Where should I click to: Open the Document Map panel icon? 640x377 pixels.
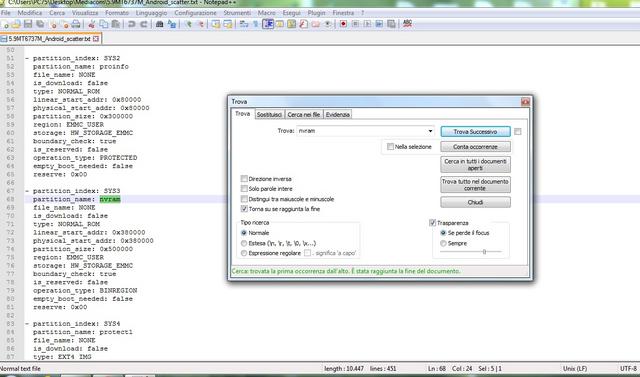(x=291, y=24)
